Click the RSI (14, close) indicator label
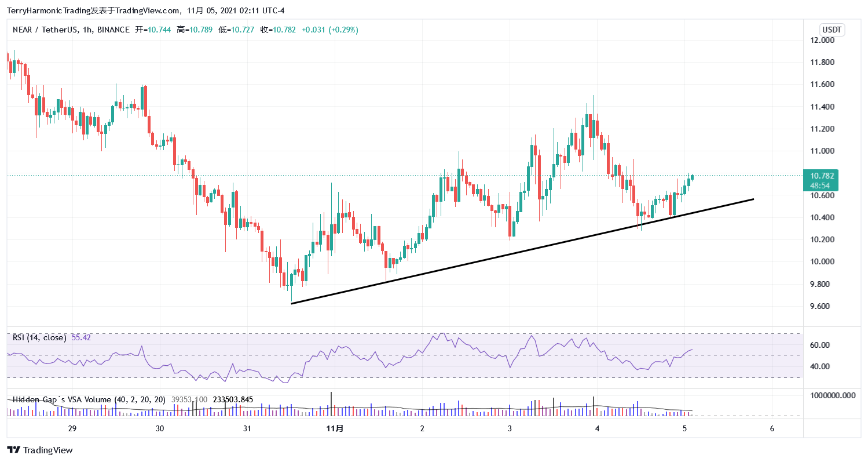868x462 pixels. click(39, 337)
